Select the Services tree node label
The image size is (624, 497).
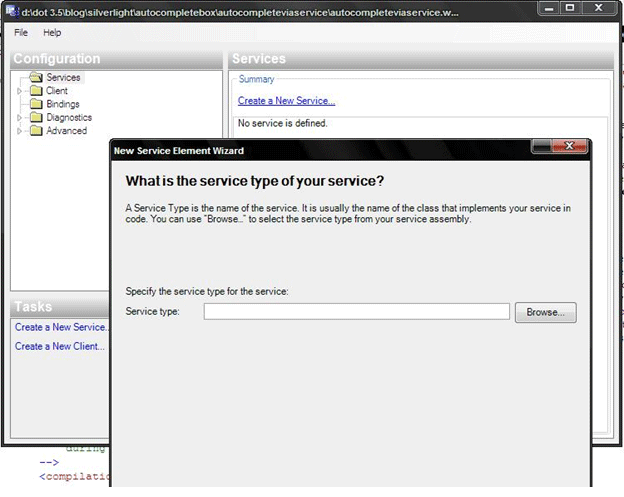(63, 77)
